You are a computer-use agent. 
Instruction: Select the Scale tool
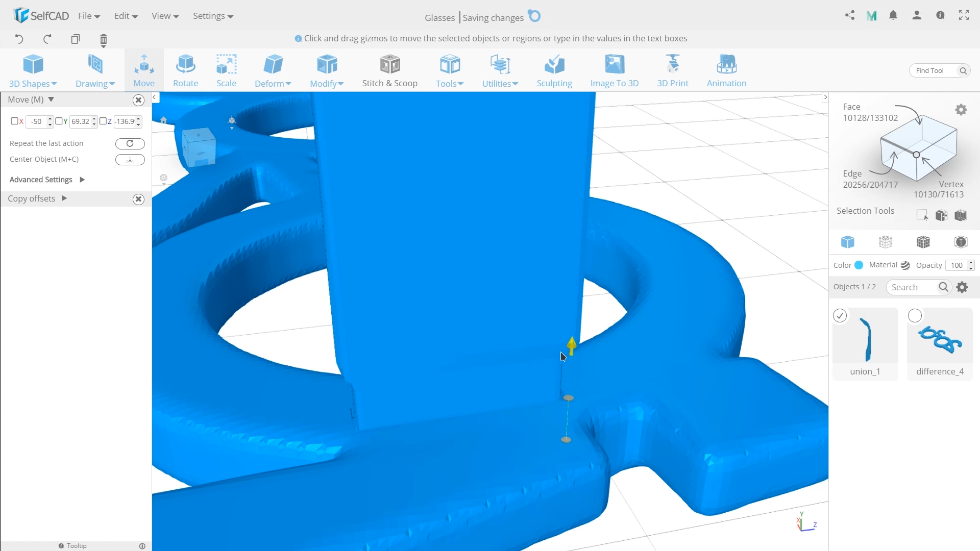pos(226,70)
